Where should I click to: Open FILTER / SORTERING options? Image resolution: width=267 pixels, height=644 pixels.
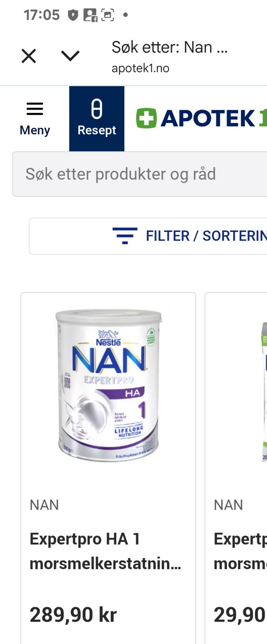point(206,236)
